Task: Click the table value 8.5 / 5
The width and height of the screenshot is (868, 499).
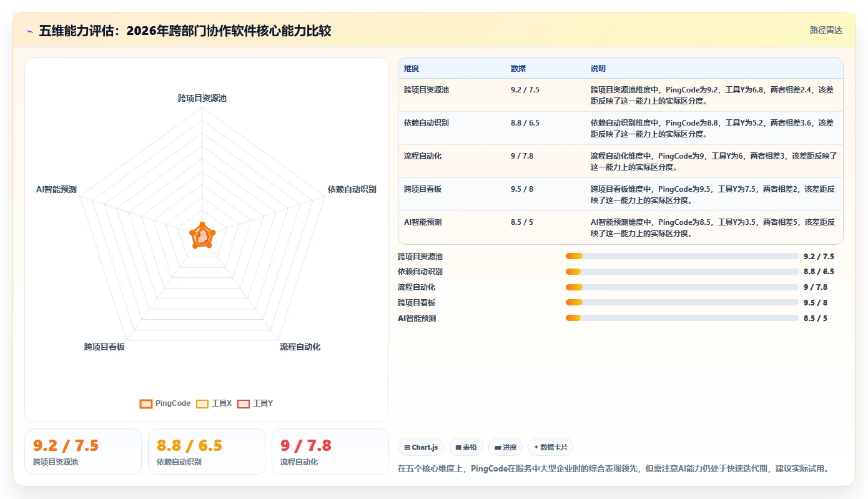Action: [522, 222]
